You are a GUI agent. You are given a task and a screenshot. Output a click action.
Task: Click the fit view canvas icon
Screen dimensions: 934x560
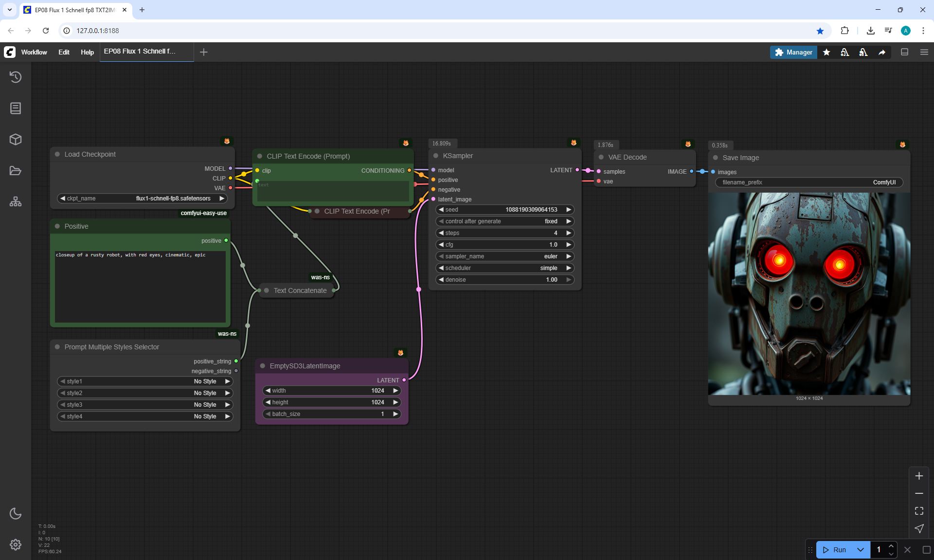click(x=919, y=511)
